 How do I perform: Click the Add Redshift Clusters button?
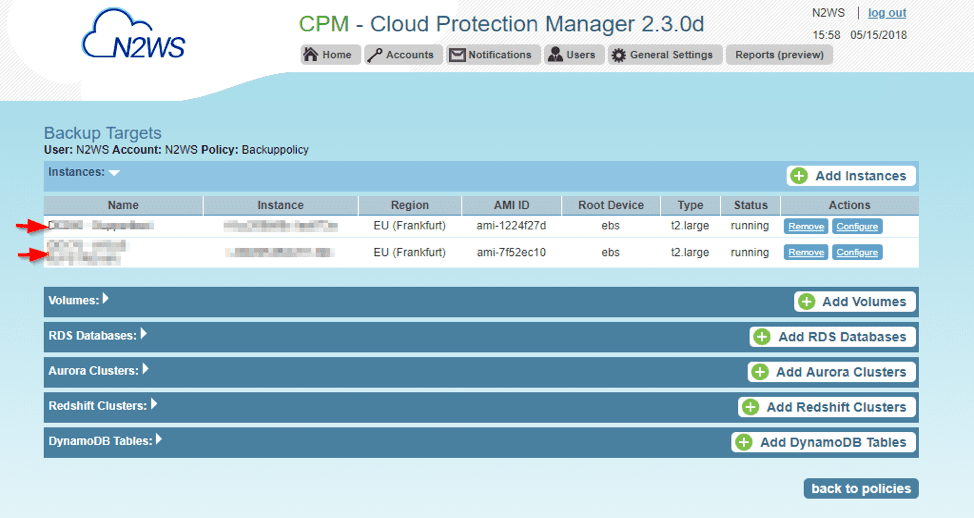[x=827, y=407]
